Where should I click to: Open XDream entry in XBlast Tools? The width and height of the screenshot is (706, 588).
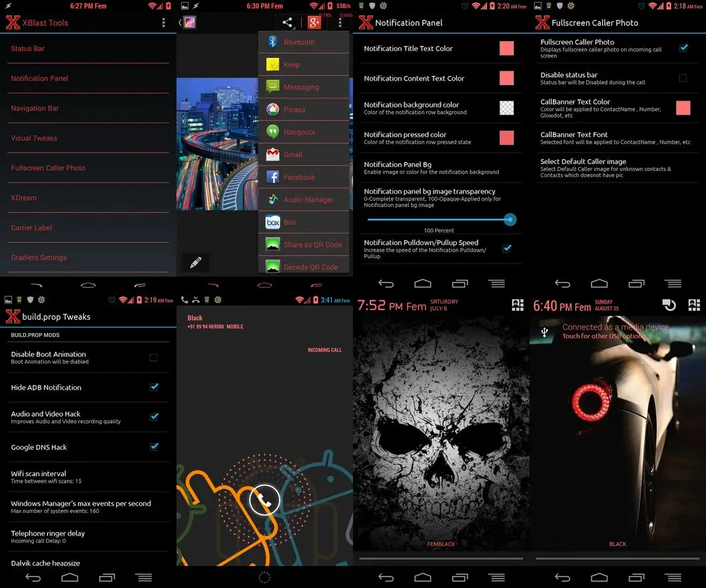coord(88,198)
